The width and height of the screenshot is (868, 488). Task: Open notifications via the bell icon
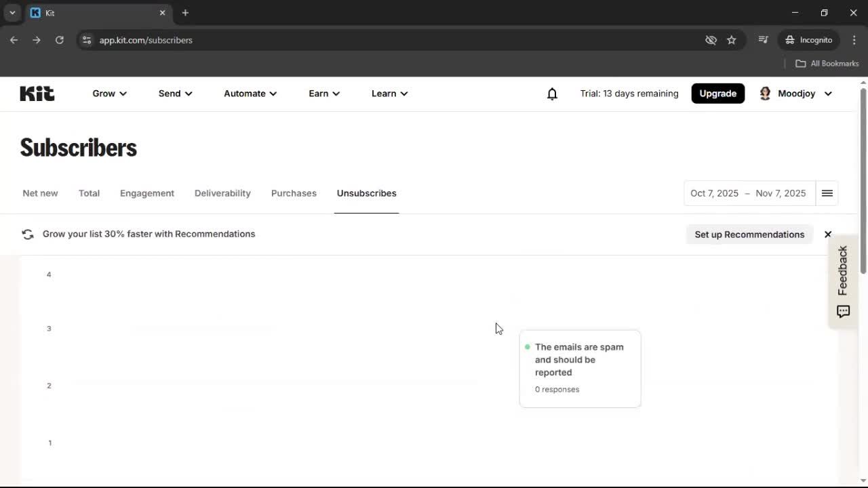click(x=552, y=94)
